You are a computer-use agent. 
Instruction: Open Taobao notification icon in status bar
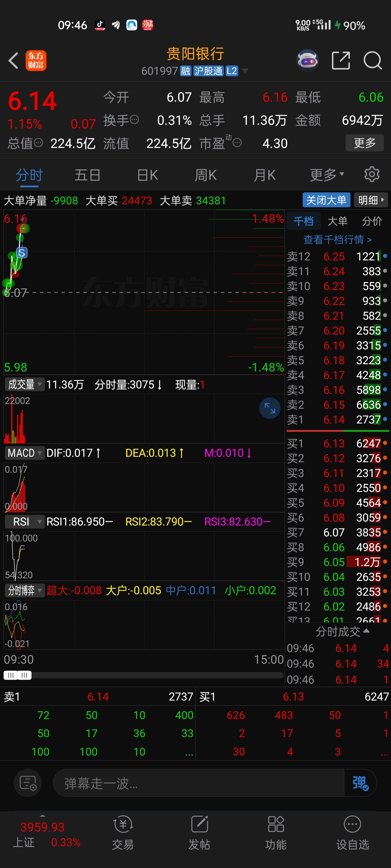(148, 25)
